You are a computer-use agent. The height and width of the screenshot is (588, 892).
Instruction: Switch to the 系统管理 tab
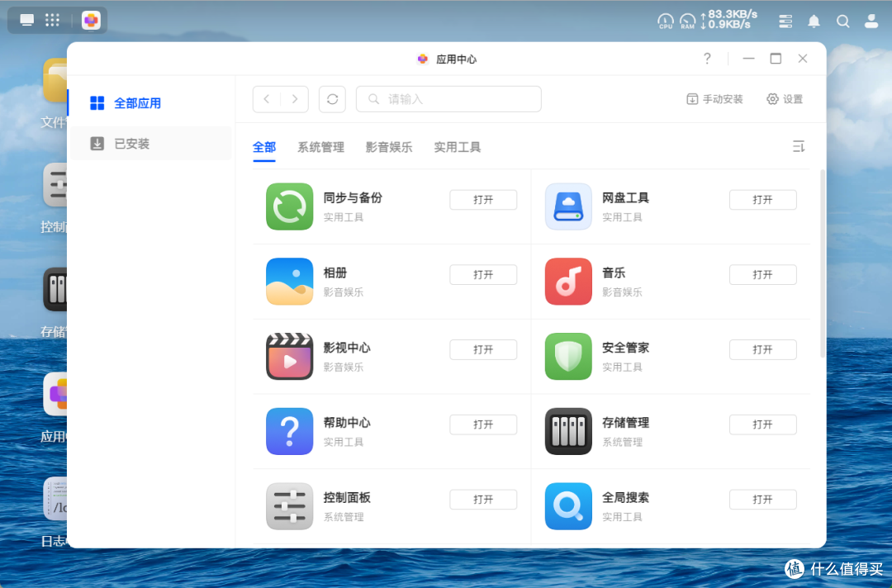click(320, 147)
